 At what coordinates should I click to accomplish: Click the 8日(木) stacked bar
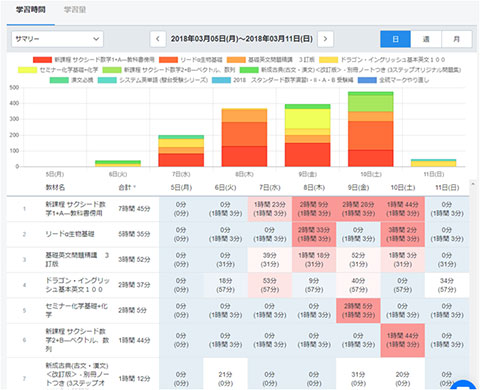tap(244, 137)
